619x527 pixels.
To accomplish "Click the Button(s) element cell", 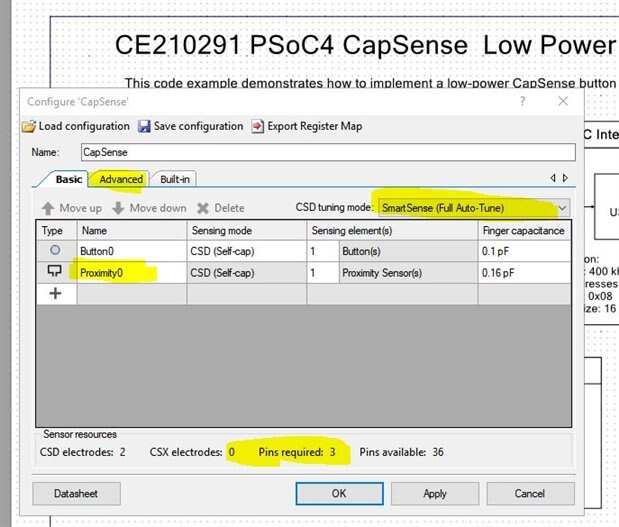I will (408, 251).
